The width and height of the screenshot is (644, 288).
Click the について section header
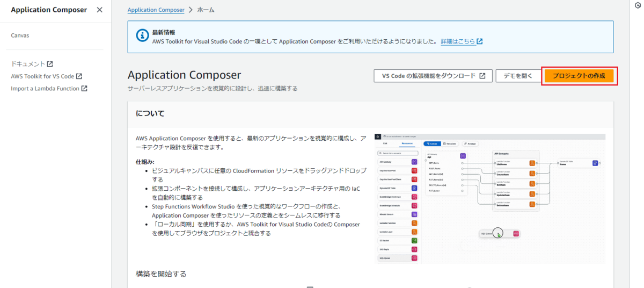point(150,114)
